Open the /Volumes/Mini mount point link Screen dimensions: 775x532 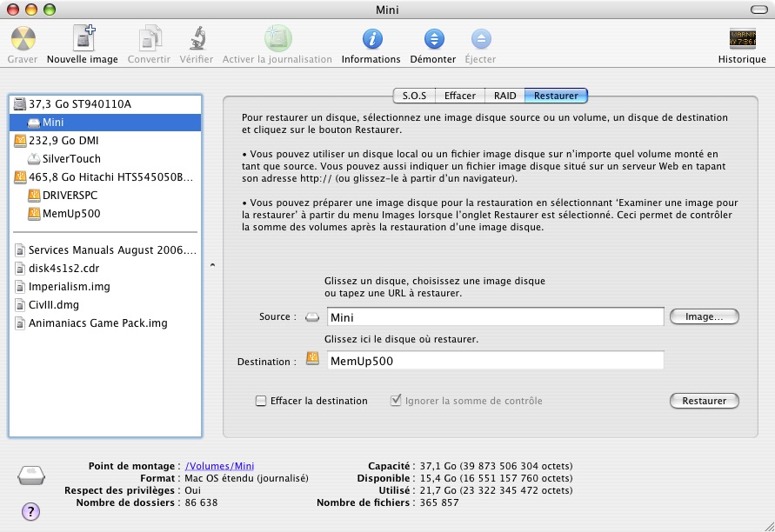219,466
